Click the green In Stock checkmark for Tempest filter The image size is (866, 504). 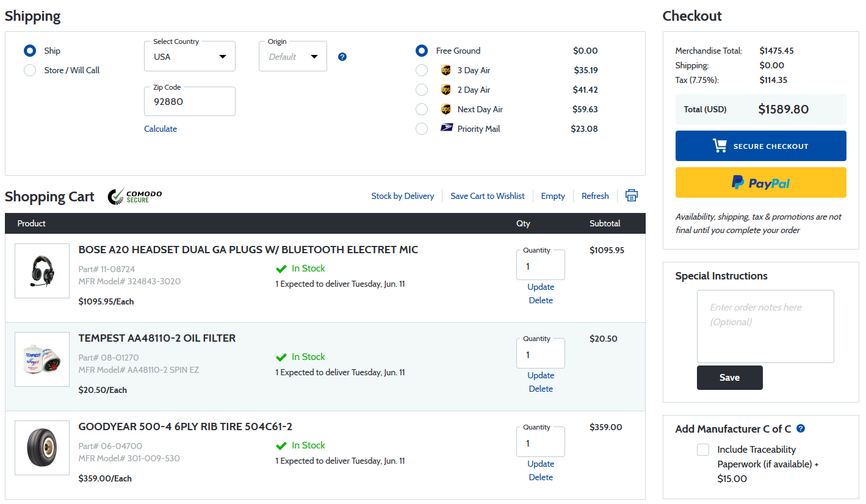click(x=281, y=357)
